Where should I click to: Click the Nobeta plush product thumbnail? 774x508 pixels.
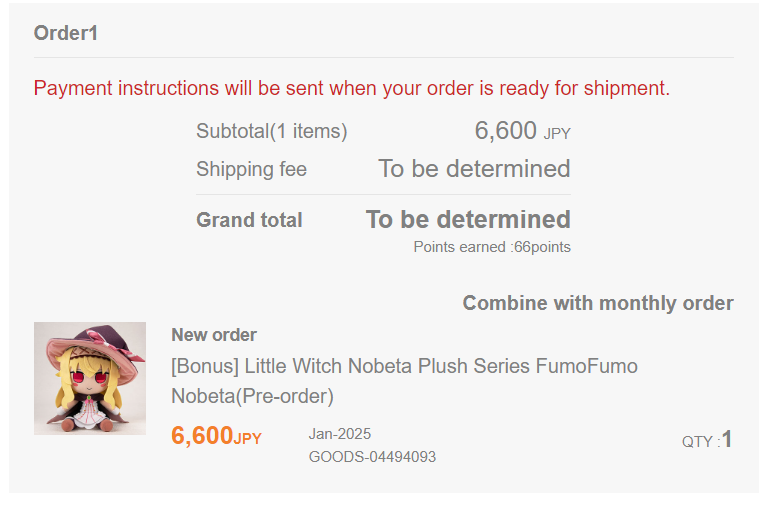[x=90, y=378]
